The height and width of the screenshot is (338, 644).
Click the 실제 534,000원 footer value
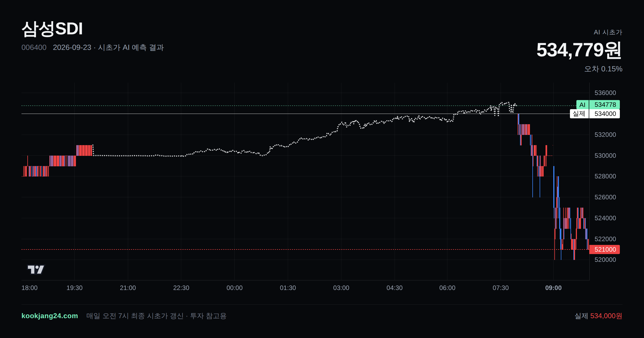pos(598,316)
